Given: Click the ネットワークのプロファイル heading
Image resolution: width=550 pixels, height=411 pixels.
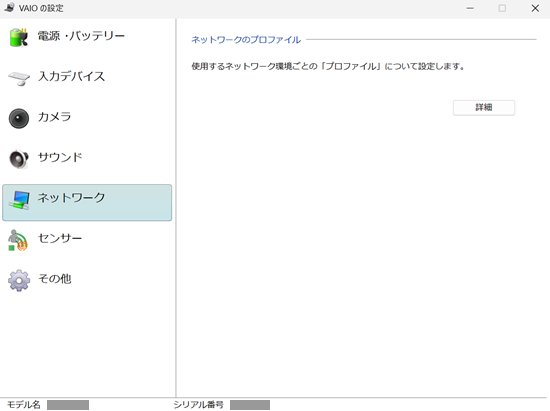Looking at the screenshot, I should click(x=246, y=40).
